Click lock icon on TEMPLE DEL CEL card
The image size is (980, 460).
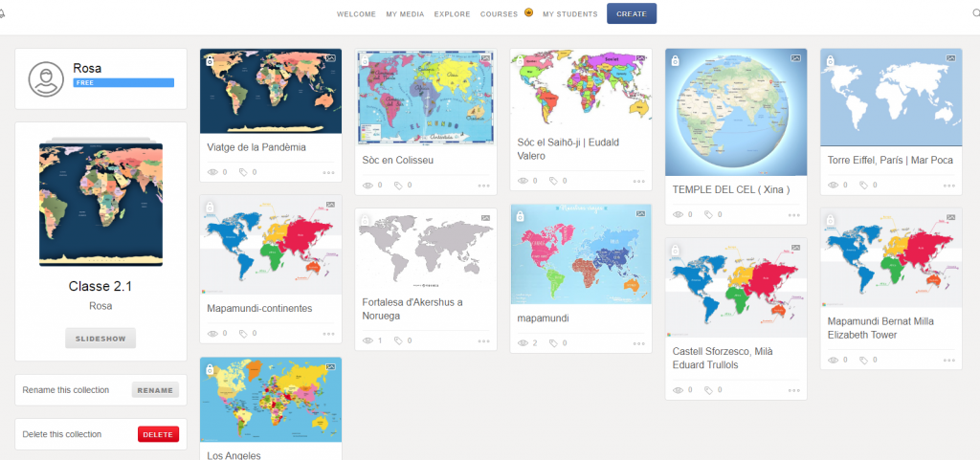[676, 60]
